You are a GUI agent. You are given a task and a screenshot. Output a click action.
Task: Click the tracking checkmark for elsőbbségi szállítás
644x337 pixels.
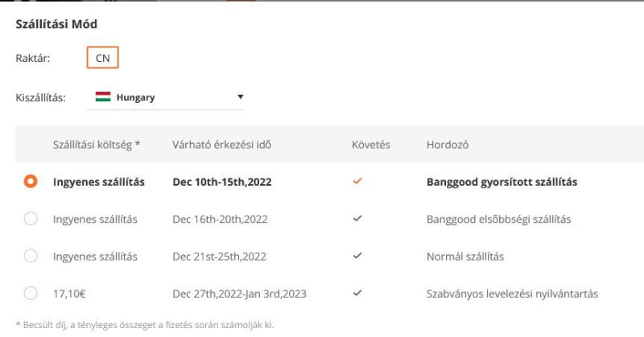(x=357, y=219)
